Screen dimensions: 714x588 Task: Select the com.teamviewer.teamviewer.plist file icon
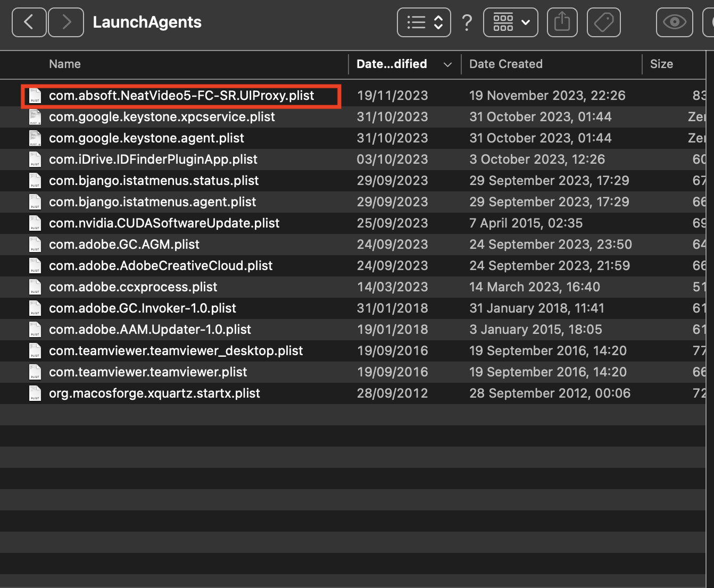tap(35, 372)
